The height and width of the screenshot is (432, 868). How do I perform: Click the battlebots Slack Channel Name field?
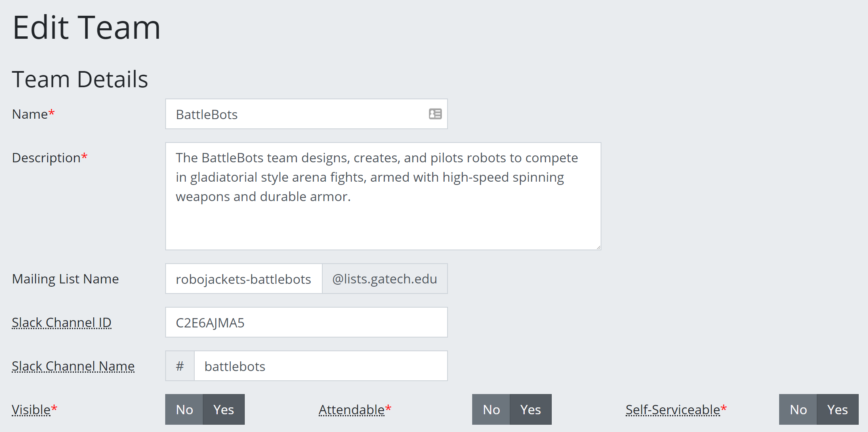tap(321, 366)
